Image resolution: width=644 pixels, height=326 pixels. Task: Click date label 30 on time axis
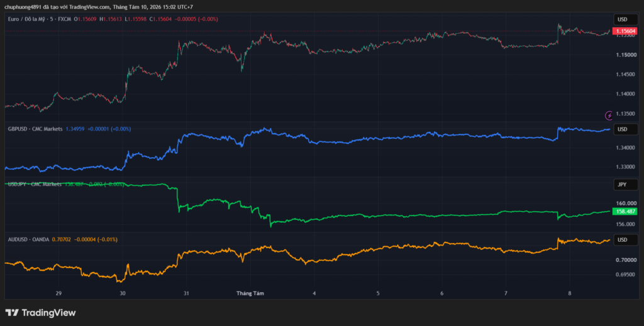[x=123, y=293]
